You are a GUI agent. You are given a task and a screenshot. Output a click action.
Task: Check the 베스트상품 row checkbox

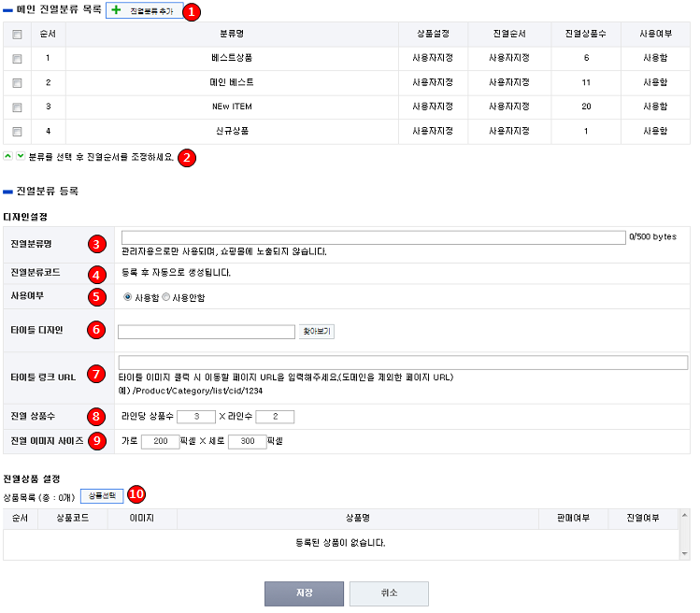click(x=17, y=58)
